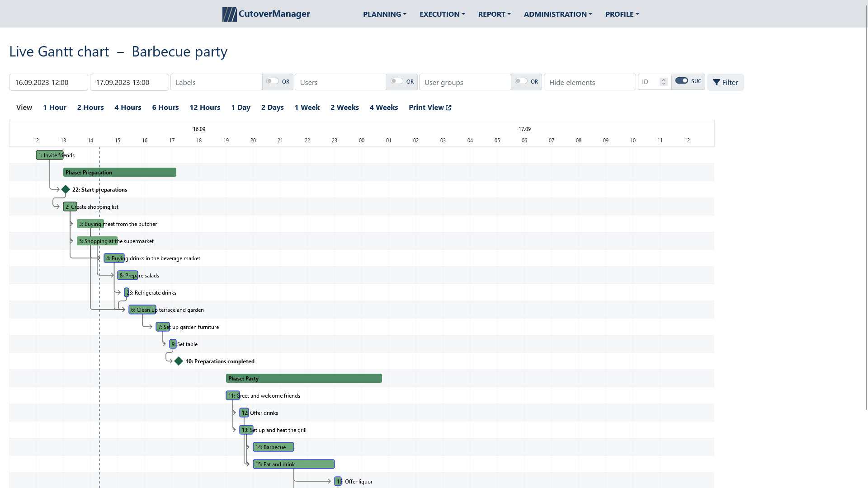Screen dimensions: 868x488
Task: Click the ID stepper increment arrow
Action: pyautogui.click(x=663, y=79)
